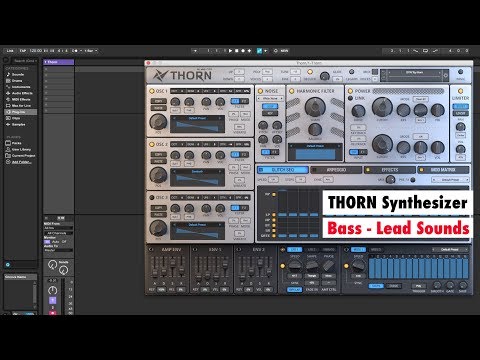Open the Instruments browser category

coord(19,87)
